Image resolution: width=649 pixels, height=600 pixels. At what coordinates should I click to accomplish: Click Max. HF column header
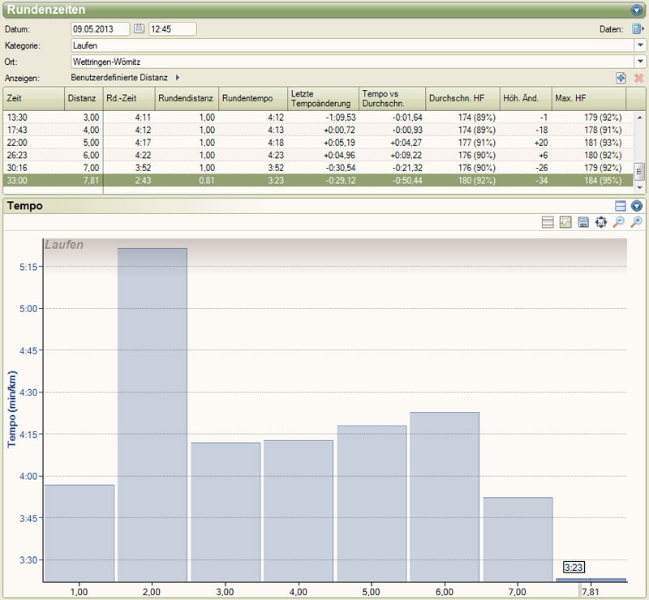(x=589, y=98)
